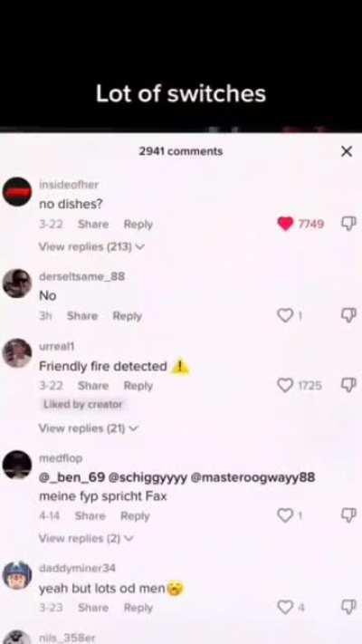
Task: Dislike 'Friendly fire detected' comment
Action: tap(348, 385)
